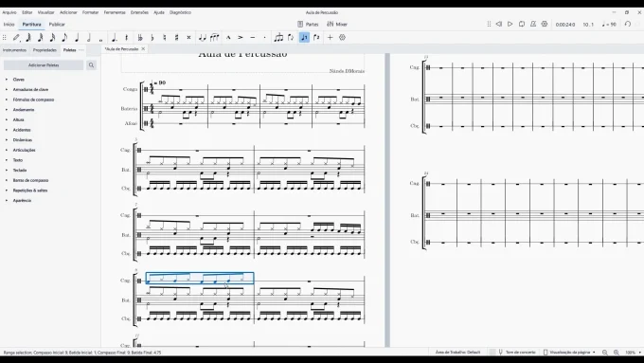Open the Visualização de página dropdown
The width and height of the screenshot is (644, 363).
pos(569,353)
